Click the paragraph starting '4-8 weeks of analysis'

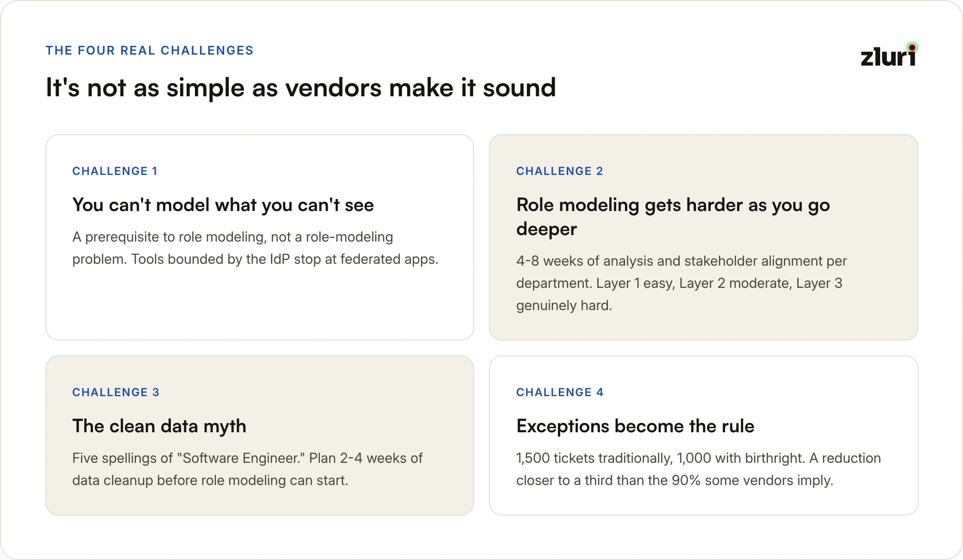point(682,283)
